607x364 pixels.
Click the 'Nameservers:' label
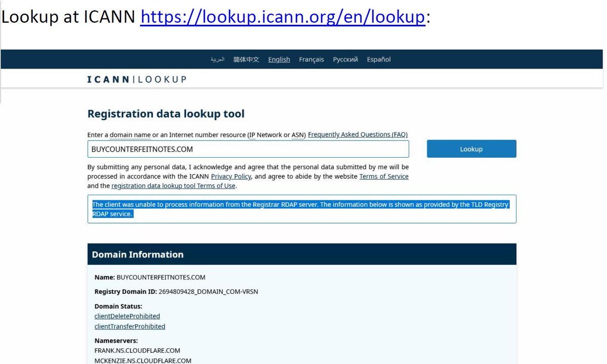click(116, 341)
